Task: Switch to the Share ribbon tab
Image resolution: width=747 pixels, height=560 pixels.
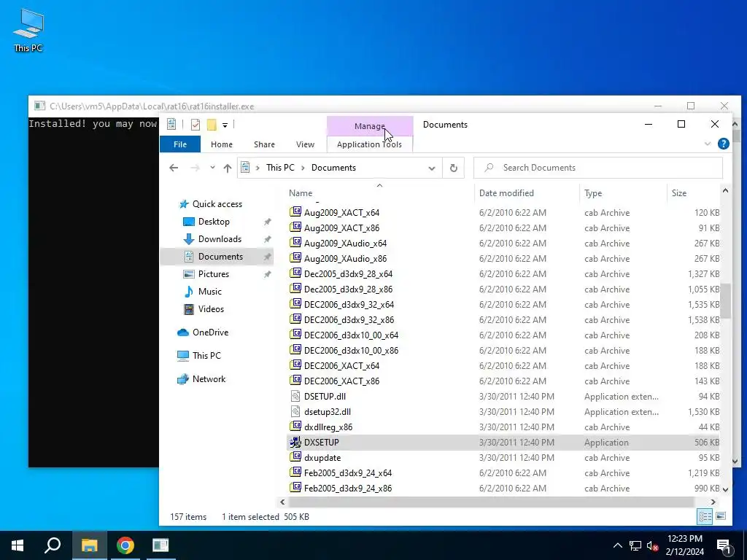Action: [x=264, y=144]
